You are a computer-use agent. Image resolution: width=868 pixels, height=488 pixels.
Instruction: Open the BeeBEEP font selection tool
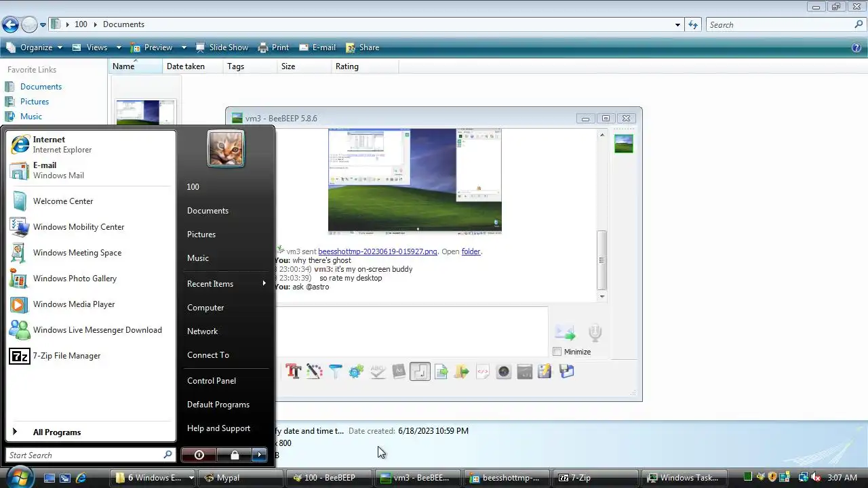click(x=293, y=371)
